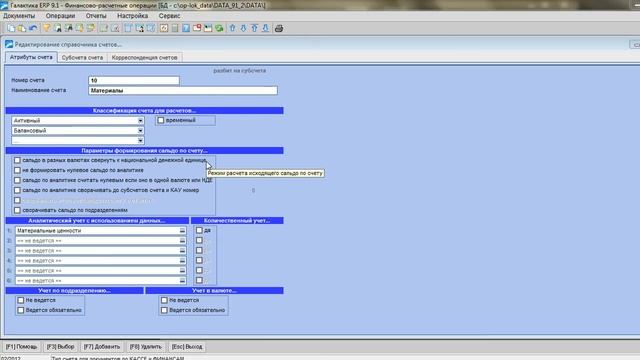Viewport: 640px width, 360px height.
Task: Click the single down arrow icon
Action: pyautogui.click(x=243, y=28)
